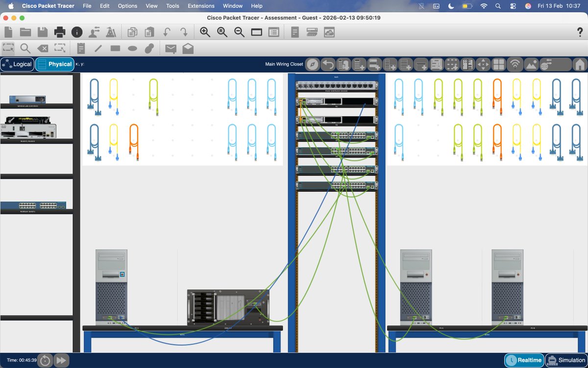The height and width of the screenshot is (368, 588).
Task: Save the project with the floppy disk icon
Action: pos(43,32)
